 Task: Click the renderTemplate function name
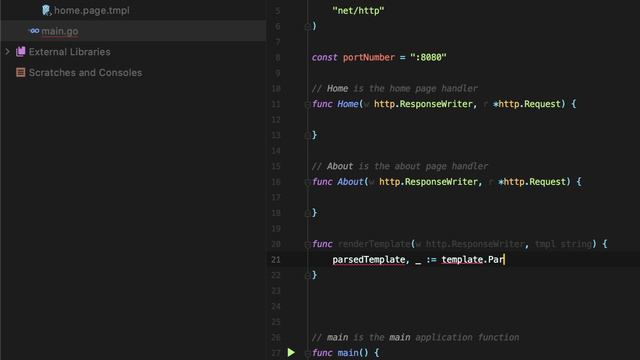click(374, 244)
